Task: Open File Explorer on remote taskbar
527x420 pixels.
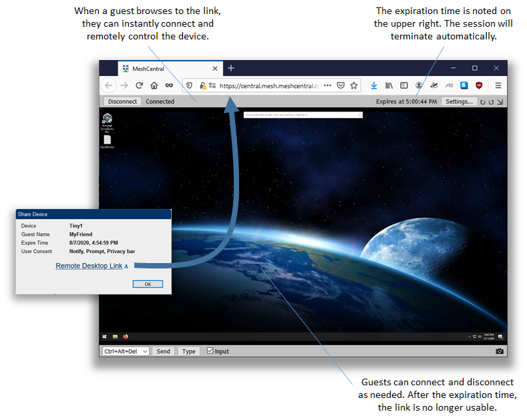Action: coord(115,337)
